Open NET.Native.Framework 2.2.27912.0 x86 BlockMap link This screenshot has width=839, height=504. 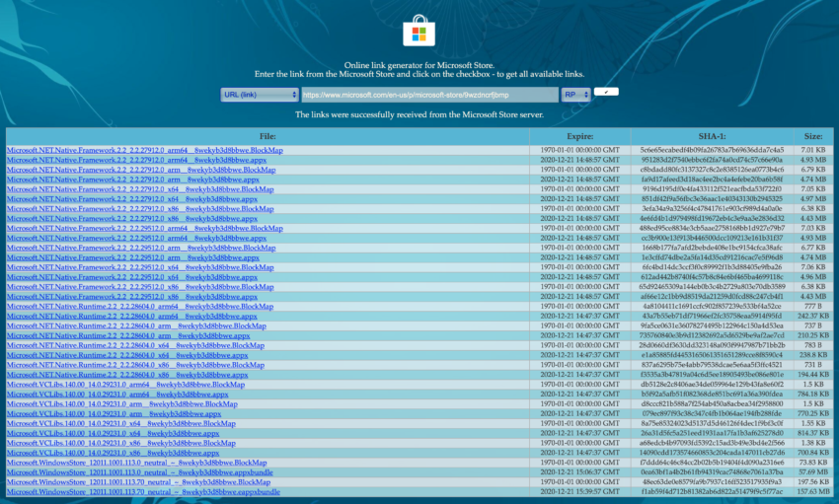pyautogui.click(x=140, y=208)
